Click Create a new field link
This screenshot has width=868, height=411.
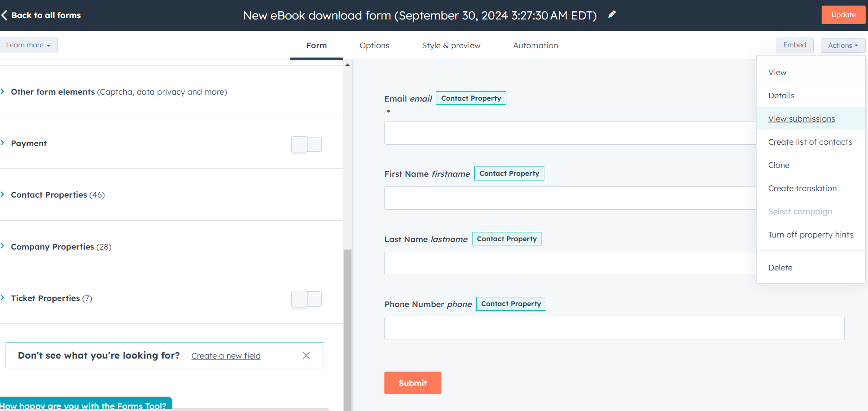pyautogui.click(x=226, y=356)
